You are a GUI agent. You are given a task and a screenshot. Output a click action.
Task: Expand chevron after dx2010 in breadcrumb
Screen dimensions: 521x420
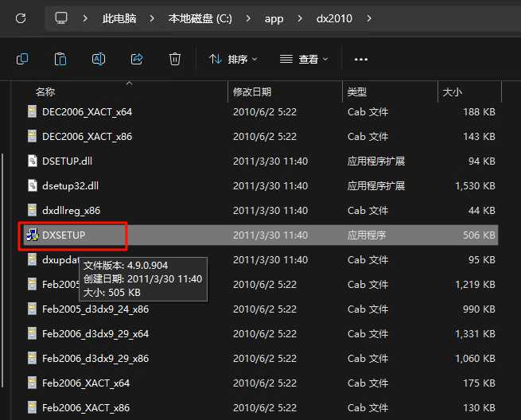[369, 18]
